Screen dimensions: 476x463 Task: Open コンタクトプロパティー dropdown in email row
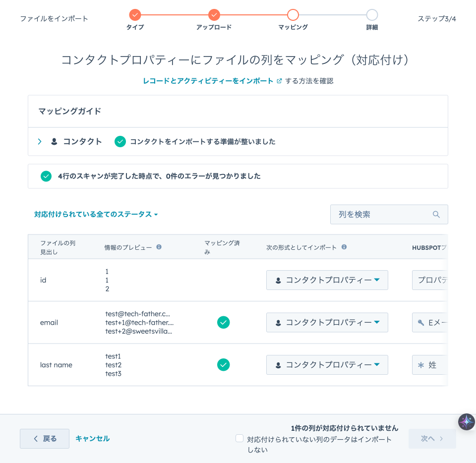[x=327, y=323]
